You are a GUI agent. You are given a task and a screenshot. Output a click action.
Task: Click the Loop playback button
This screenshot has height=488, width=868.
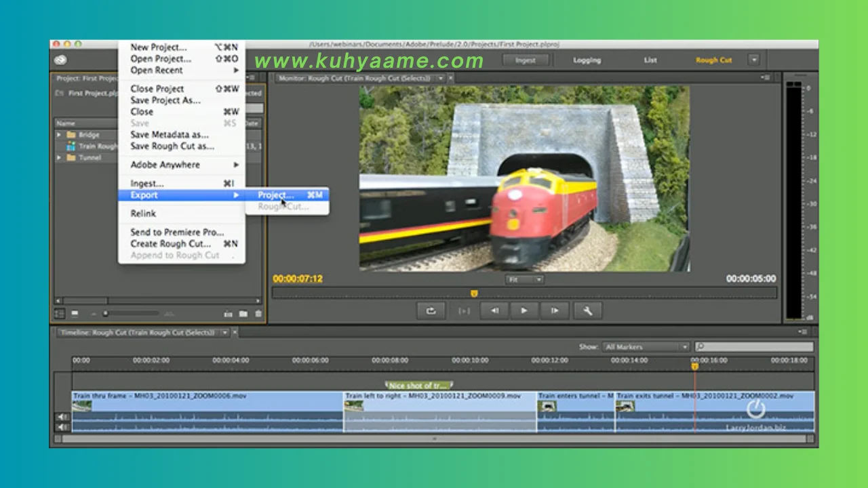coord(431,311)
